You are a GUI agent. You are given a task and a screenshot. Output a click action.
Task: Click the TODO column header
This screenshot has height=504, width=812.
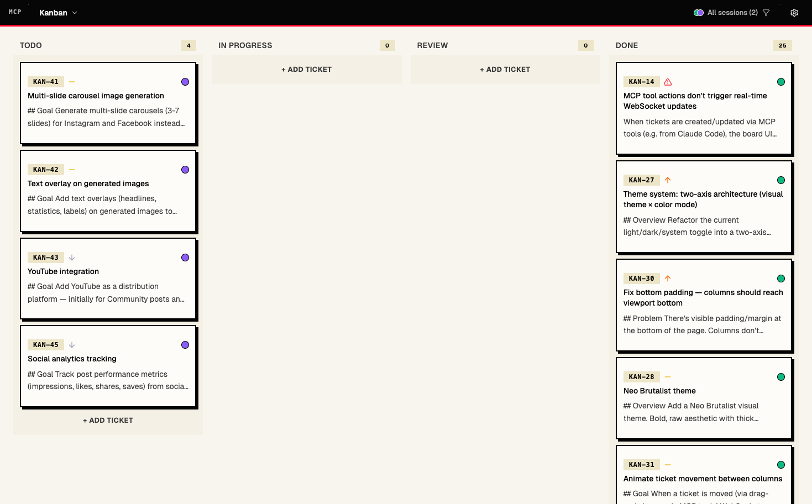[x=31, y=45]
